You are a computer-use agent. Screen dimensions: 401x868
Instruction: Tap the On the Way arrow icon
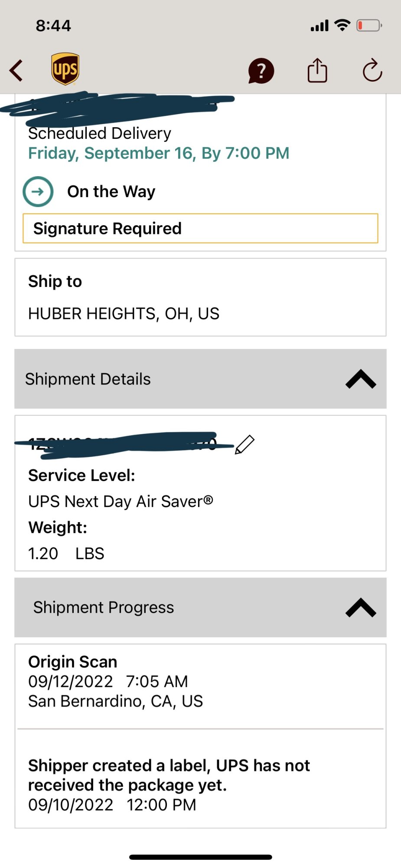[x=38, y=191]
